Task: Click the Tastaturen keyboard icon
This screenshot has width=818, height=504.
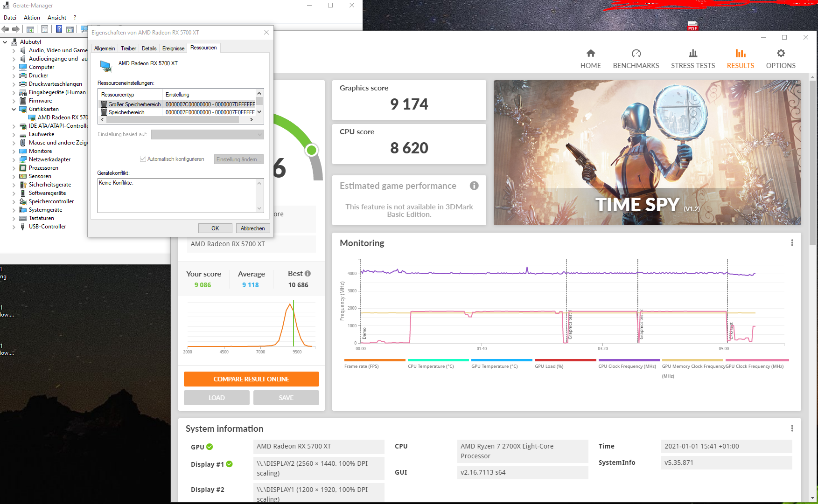Action: point(23,218)
